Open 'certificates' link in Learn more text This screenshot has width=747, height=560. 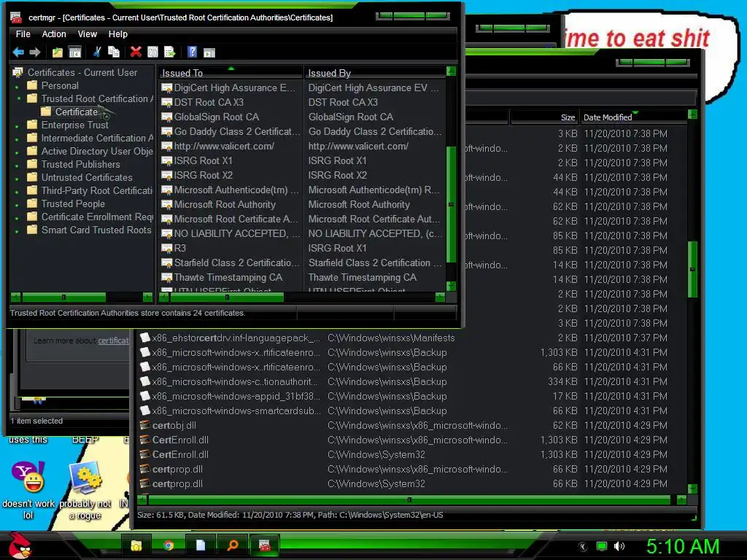113,341
